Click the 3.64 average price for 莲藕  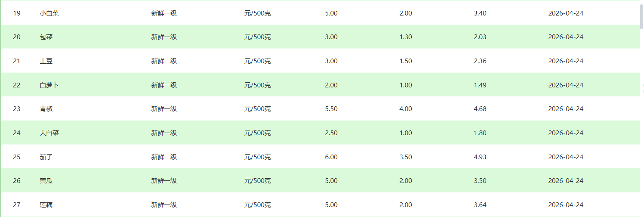(x=480, y=205)
